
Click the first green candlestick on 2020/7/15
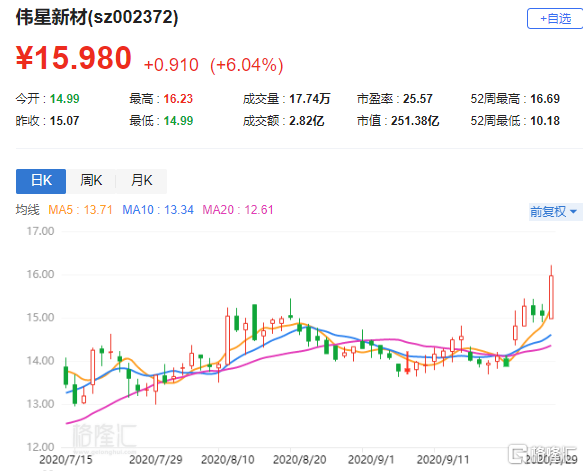[x=66, y=375]
